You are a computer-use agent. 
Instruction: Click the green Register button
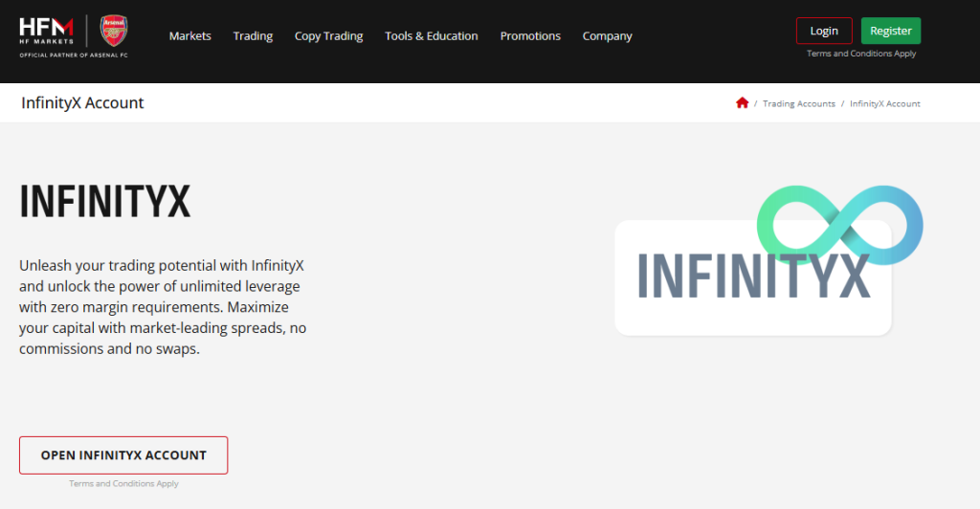tap(891, 31)
